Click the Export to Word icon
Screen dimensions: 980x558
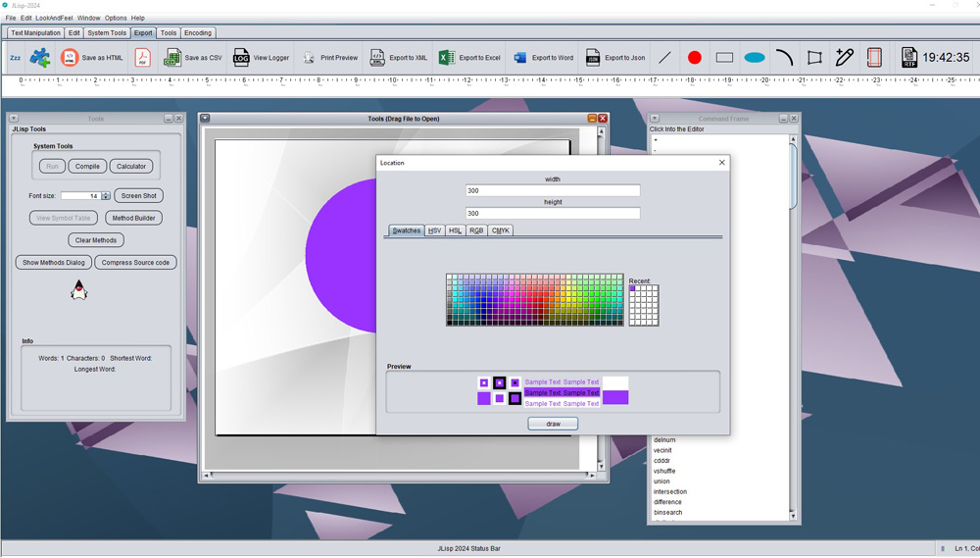pos(519,58)
